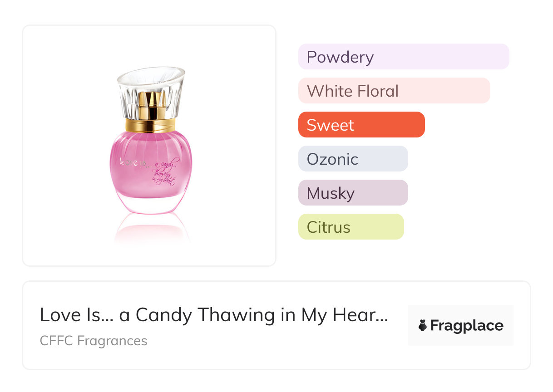The width and height of the screenshot is (553, 392).
Task: Select the White Floral accord bar
Action: (x=394, y=91)
